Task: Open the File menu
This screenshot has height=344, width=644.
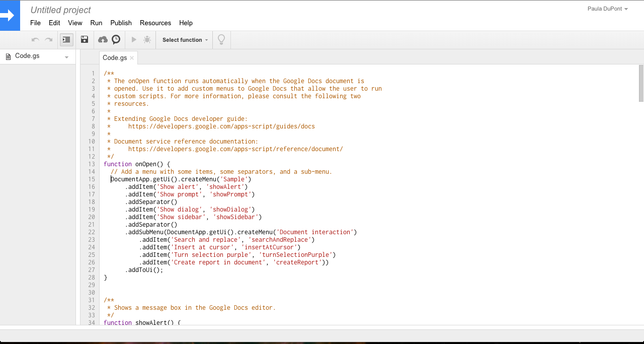Action: pyautogui.click(x=35, y=23)
